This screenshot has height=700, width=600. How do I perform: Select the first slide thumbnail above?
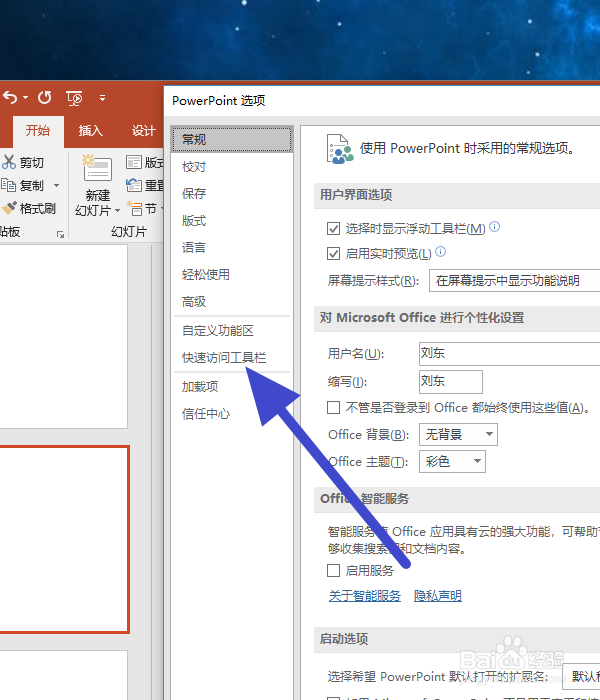64,336
